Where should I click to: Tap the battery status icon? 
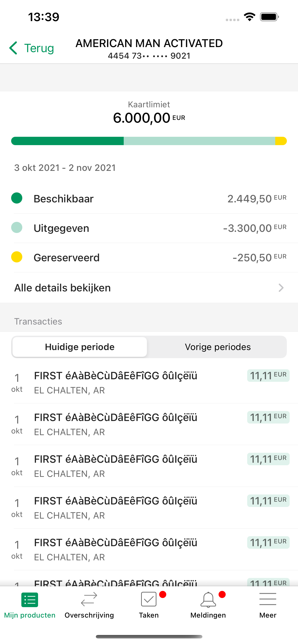coord(269,17)
